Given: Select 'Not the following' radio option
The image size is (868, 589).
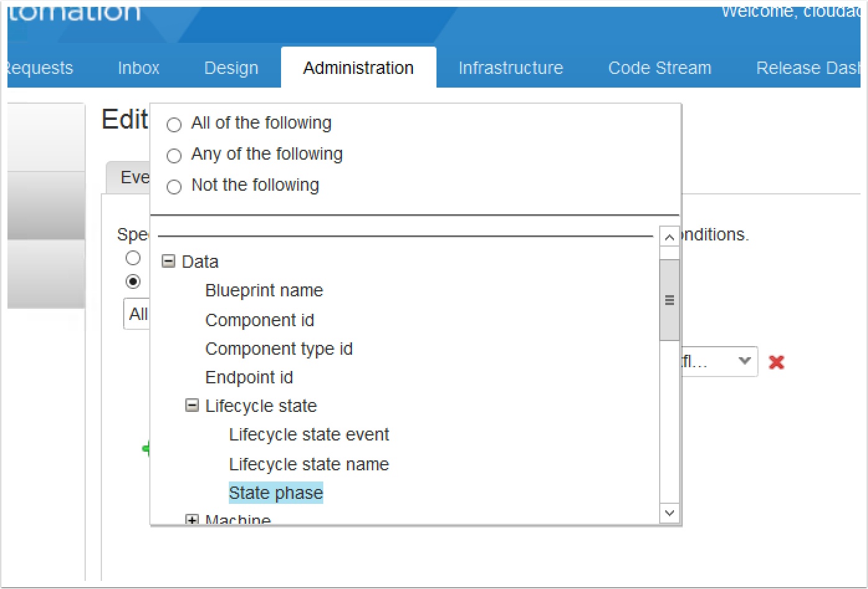Looking at the screenshot, I should tap(174, 186).
